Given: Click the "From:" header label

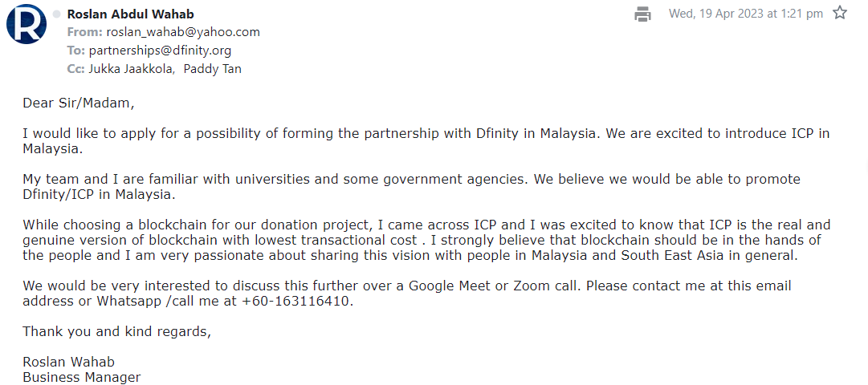Looking at the screenshot, I should tap(84, 32).
